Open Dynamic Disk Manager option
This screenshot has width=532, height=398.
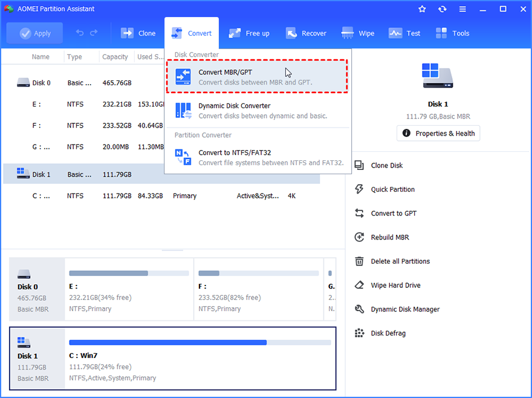click(405, 309)
